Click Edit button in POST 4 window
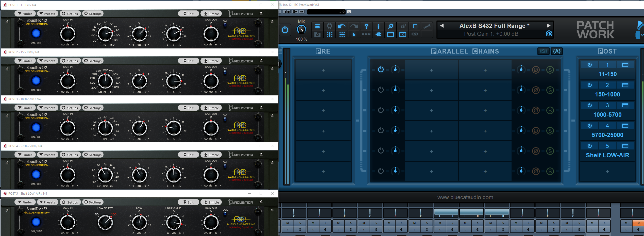 click(x=188, y=155)
